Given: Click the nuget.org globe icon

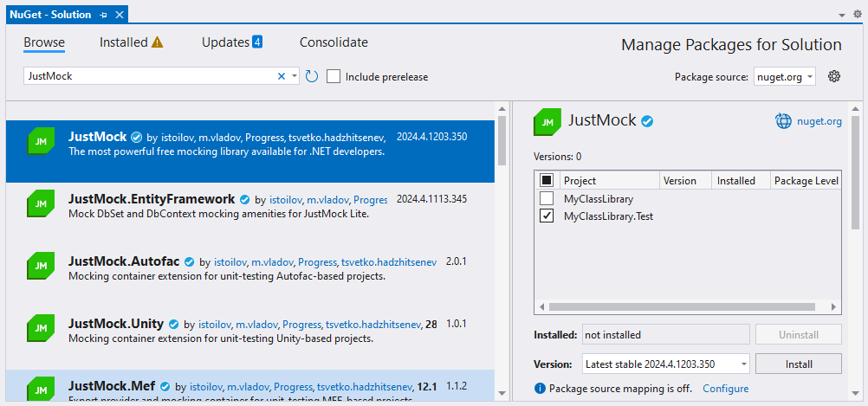Looking at the screenshot, I should pyautogui.click(x=783, y=121).
